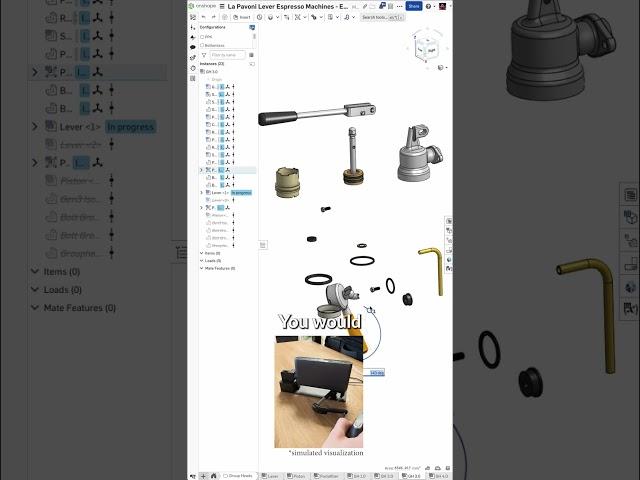
Task: Click the clock icon beside Insert
Action: coord(260,17)
